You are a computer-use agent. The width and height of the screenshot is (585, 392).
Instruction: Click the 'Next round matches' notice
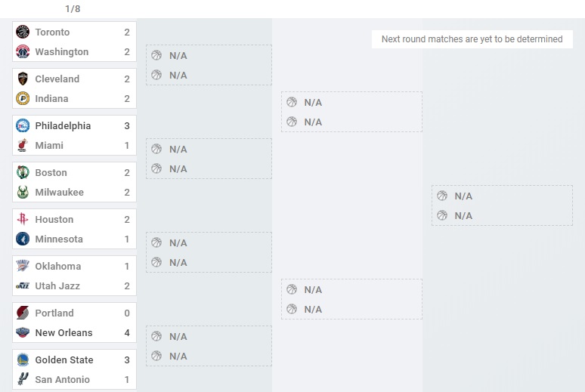[472, 39]
